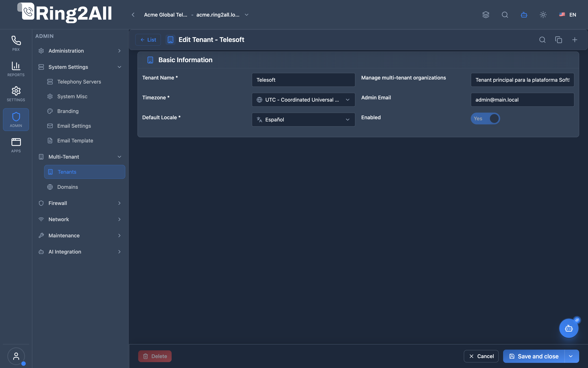Duplicate tenant using copy icon
This screenshot has height=368, width=588.
point(558,40)
